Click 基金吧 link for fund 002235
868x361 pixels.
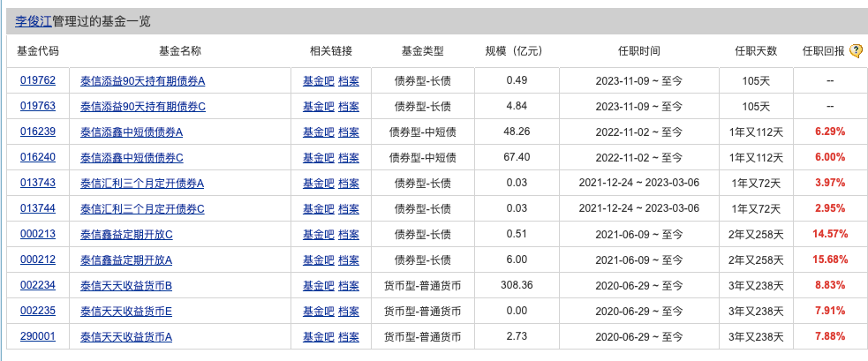318,312
